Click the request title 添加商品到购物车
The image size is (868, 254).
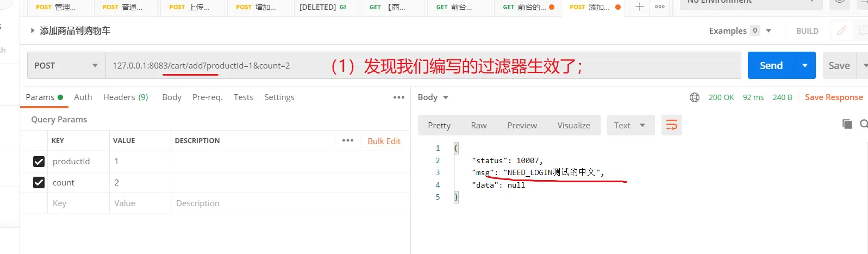tap(75, 31)
